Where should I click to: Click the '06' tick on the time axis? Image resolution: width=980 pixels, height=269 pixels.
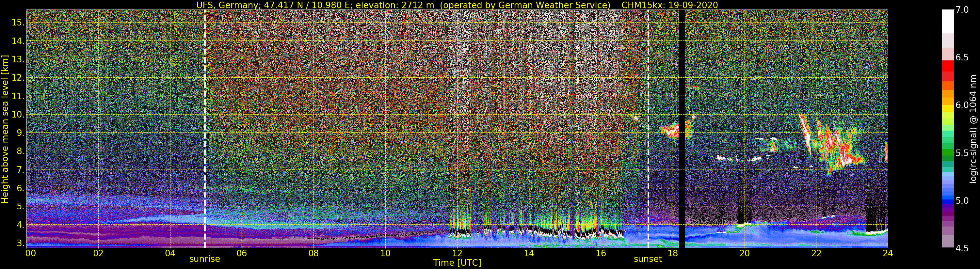pos(242,253)
